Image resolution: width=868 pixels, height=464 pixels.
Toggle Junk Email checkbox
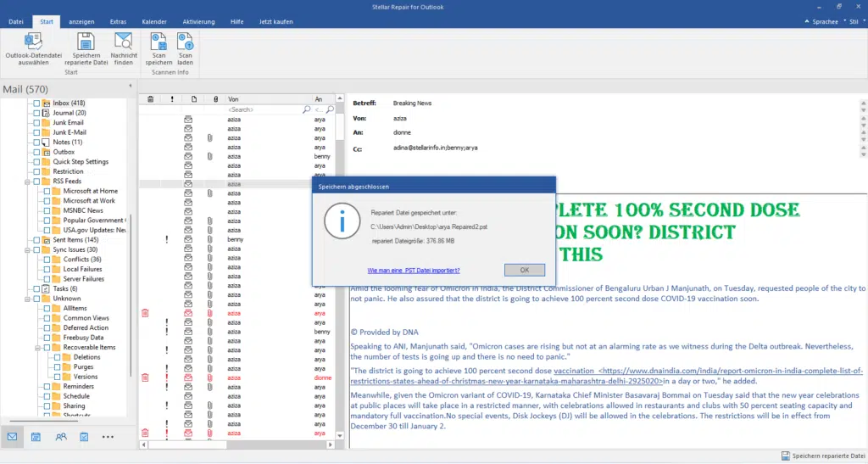point(36,122)
